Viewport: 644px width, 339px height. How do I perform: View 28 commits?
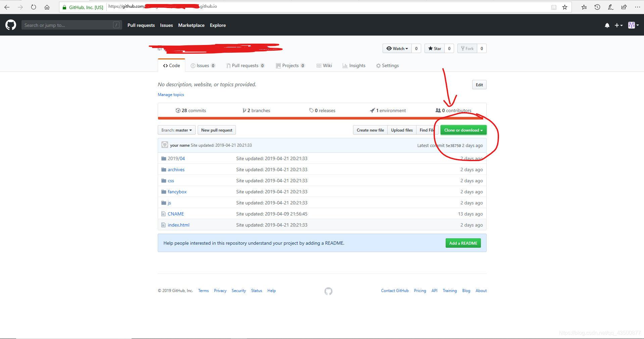coord(191,110)
